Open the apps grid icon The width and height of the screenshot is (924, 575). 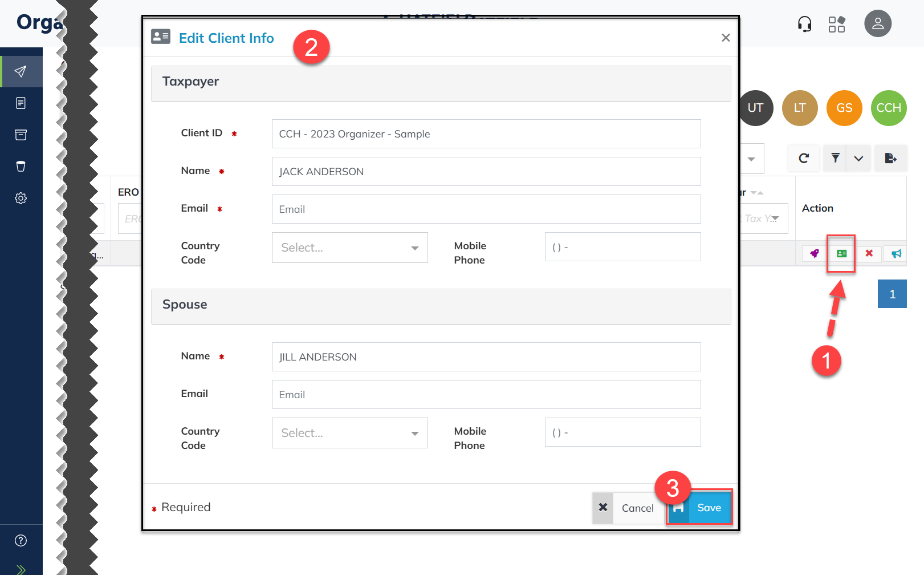pyautogui.click(x=836, y=24)
